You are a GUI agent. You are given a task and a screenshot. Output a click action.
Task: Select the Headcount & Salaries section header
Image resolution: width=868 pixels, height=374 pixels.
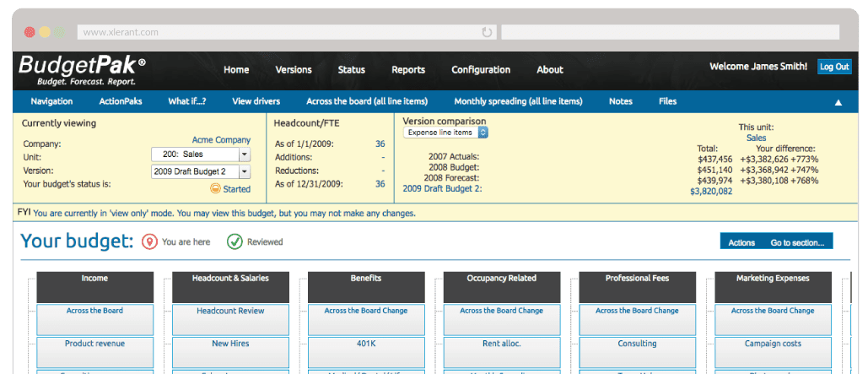230,287
